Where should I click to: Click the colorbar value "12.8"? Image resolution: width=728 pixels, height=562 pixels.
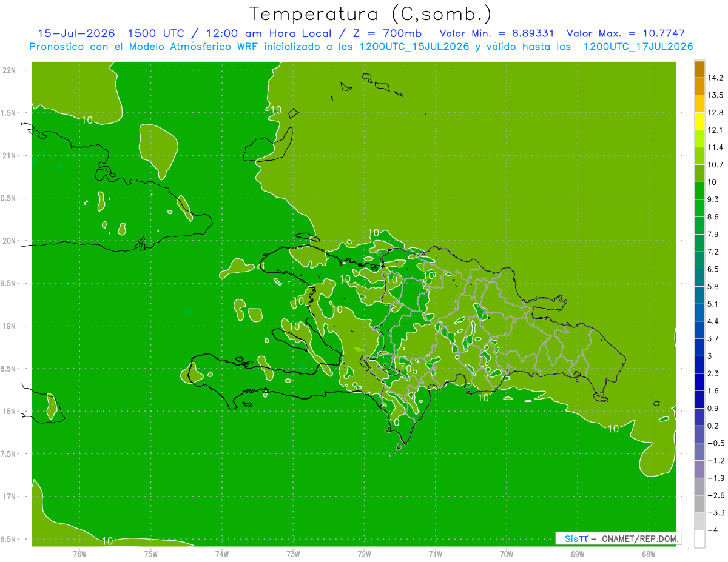pos(716,113)
